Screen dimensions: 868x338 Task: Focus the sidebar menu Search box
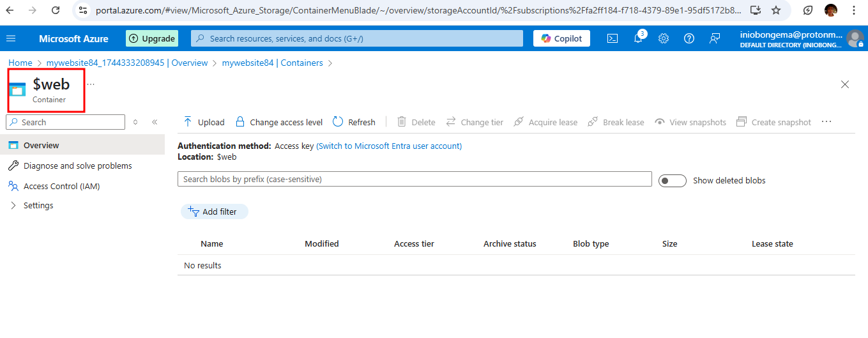[x=65, y=122]
